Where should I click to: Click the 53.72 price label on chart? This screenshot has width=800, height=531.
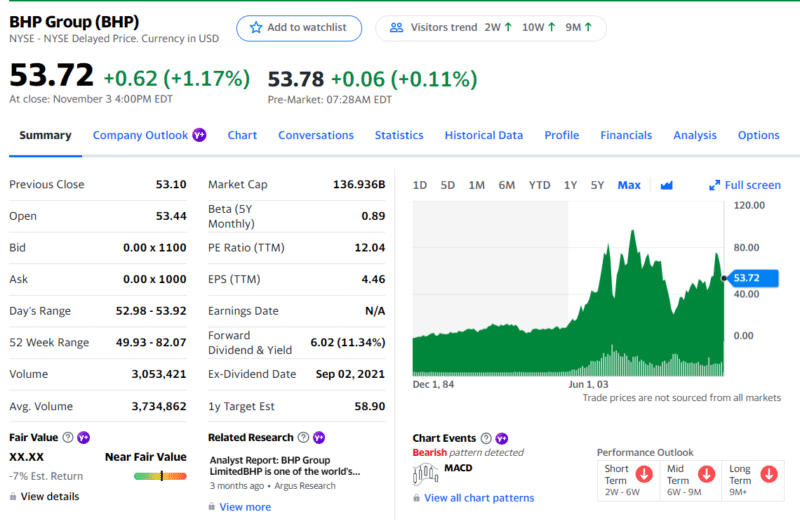tap(753, 278)
